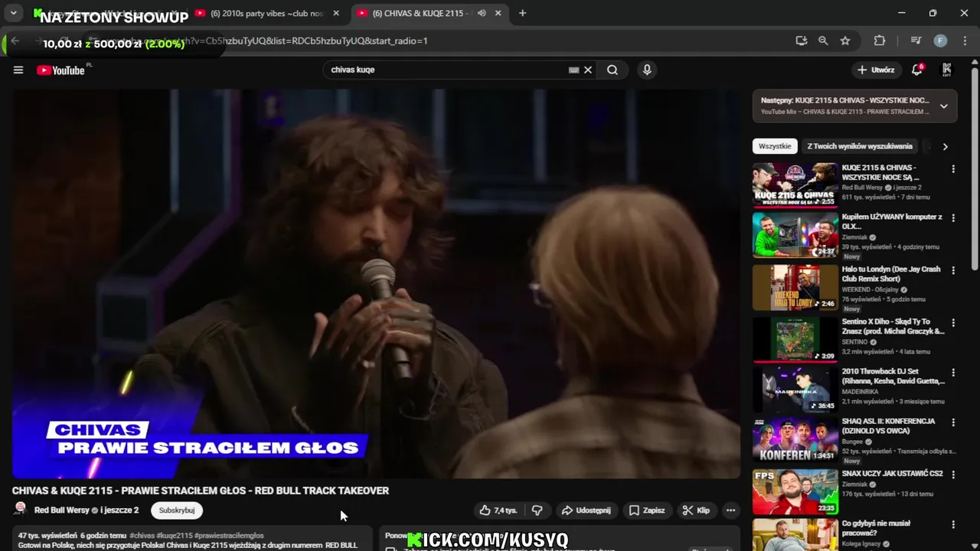Open options for Halo tu Londyn video
Image resolution: width=980 pixels, height=551 pixels.
[x=953, y=270]
